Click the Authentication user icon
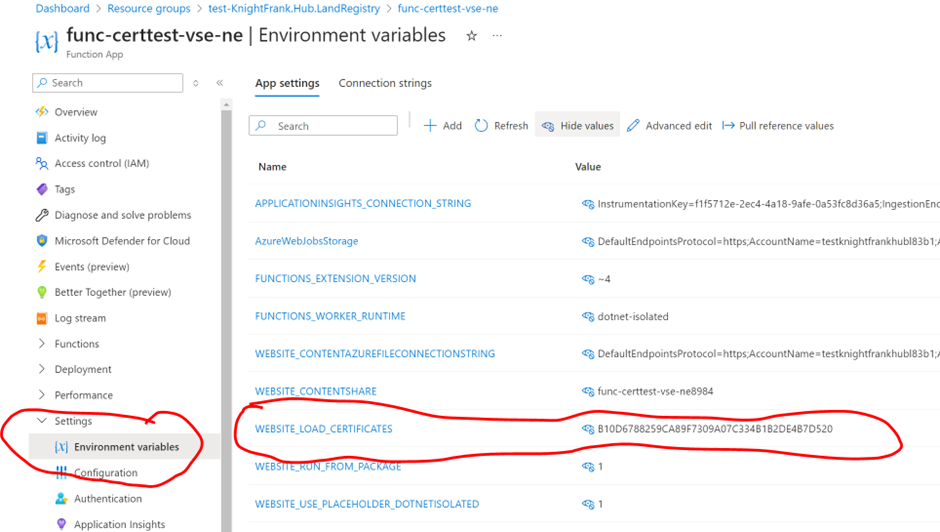Image resolution: width=940 pixels, height=532 pixels. click(x=61, y=498)
